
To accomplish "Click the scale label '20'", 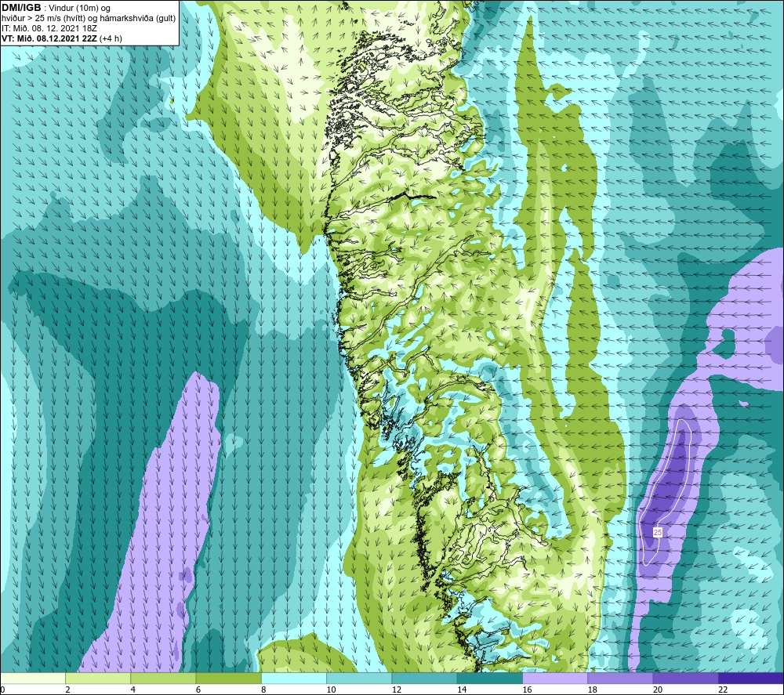I will pos(658,690).
